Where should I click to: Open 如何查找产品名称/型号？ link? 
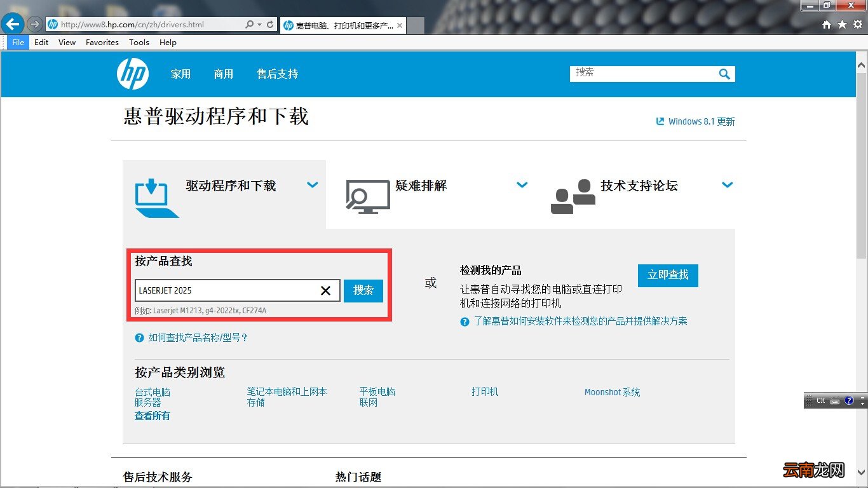click(198, 338)
